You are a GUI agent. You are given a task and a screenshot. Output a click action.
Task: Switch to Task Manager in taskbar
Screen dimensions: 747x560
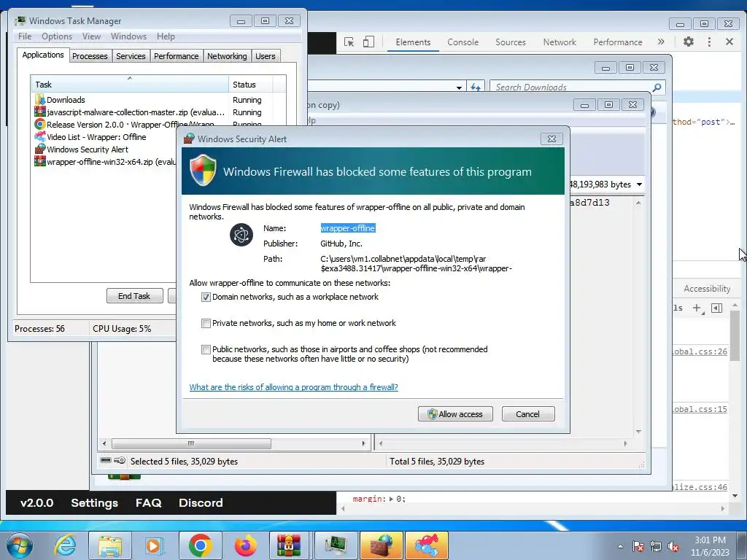(x=336, y=545)
